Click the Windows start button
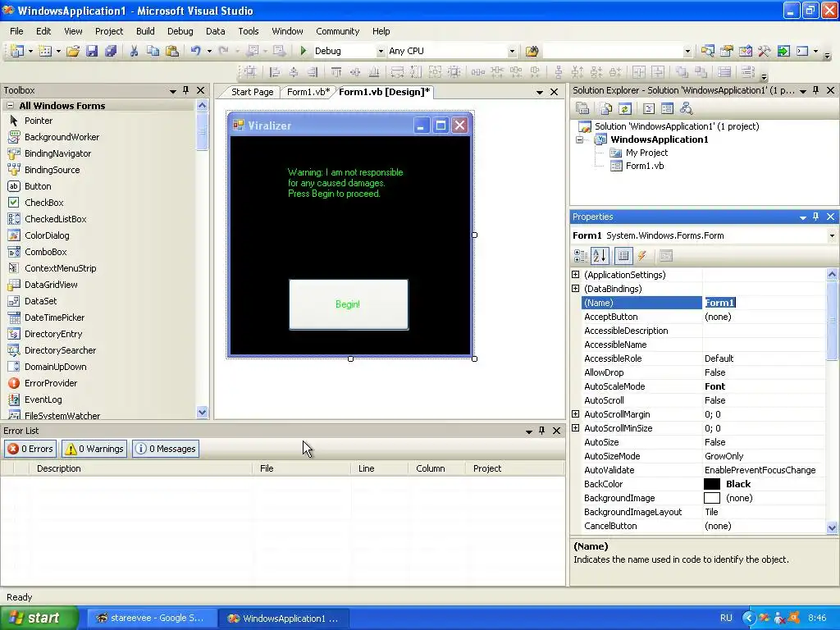The height and width of the screenshot is (630, 840). tap(38, 618)
